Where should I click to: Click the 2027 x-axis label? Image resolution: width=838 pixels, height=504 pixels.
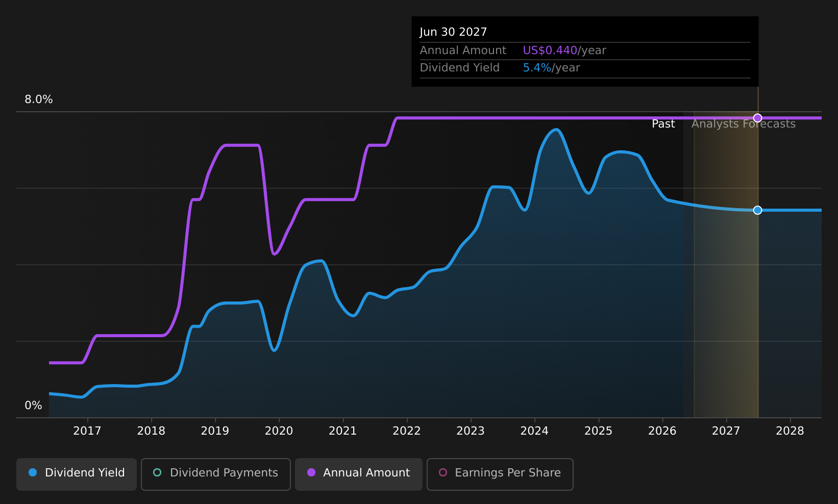(726, 431)
